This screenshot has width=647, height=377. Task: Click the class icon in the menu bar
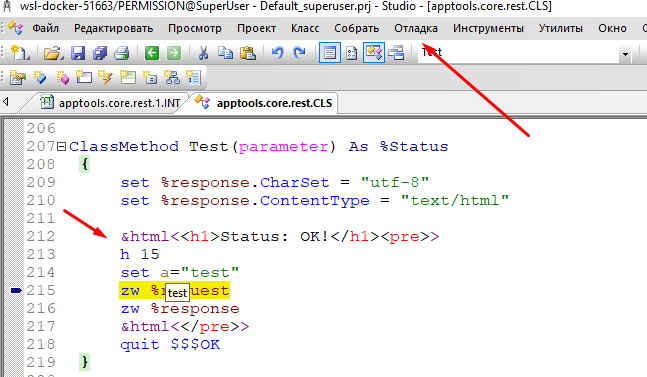[16, 28]
